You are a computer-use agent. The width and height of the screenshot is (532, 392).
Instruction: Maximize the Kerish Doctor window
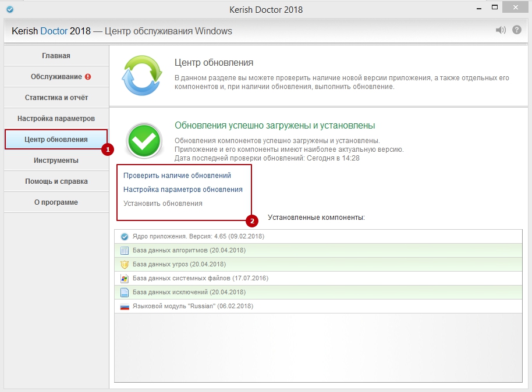(495, 8)
